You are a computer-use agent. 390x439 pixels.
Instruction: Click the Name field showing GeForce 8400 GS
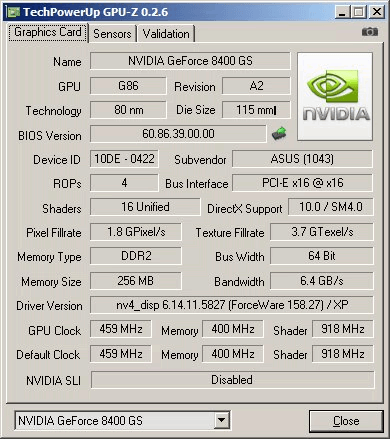pyautogui.click(x=190, y=61)
